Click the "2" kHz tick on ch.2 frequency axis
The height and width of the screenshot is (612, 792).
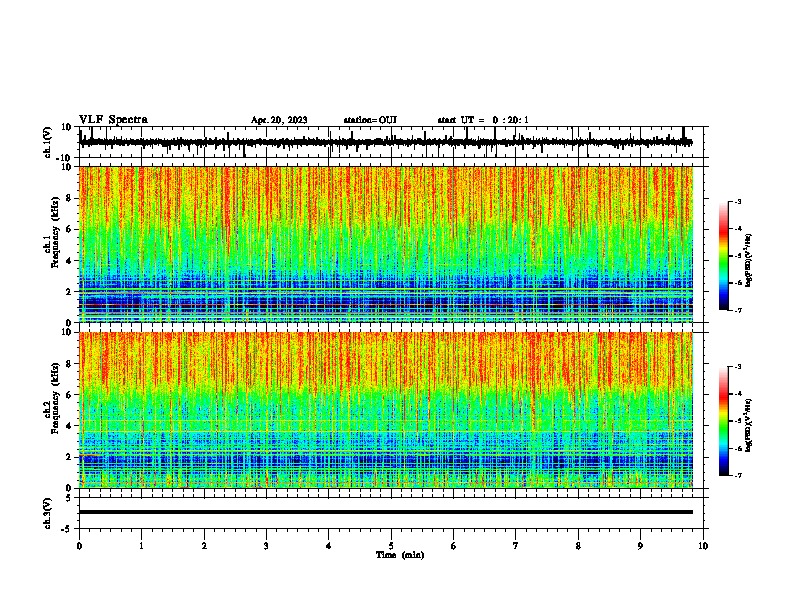click(69, 457)
